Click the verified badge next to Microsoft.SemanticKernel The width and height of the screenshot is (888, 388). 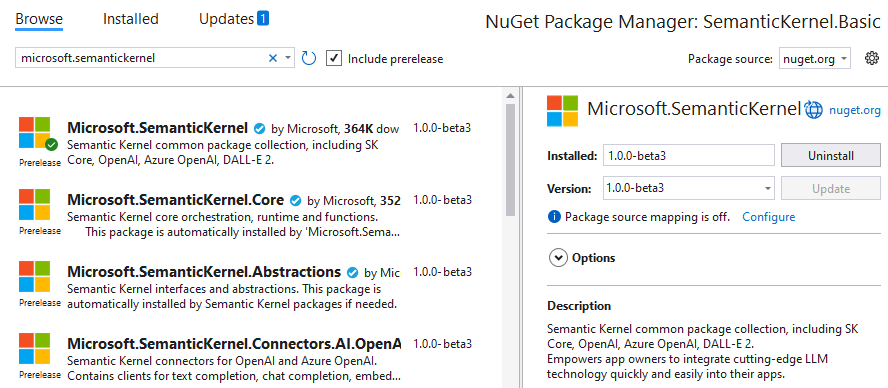(259, 128)
